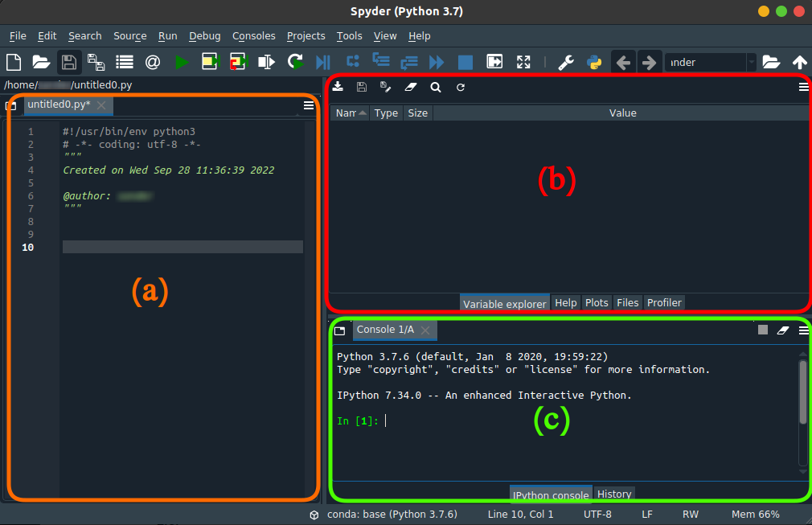Click the search variables magnifier icon
This screenshot has height=525, width=812.
435,87
